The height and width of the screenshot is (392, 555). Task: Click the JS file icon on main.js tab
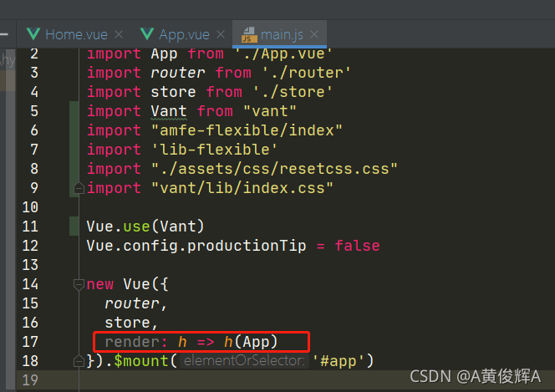pos(248,34)
